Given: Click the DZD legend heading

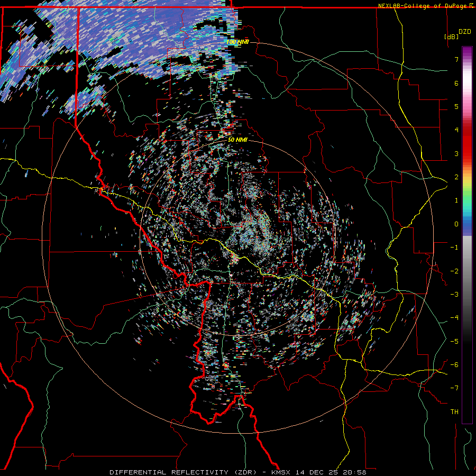Looking at the screenshot, I should pos(464,32).
